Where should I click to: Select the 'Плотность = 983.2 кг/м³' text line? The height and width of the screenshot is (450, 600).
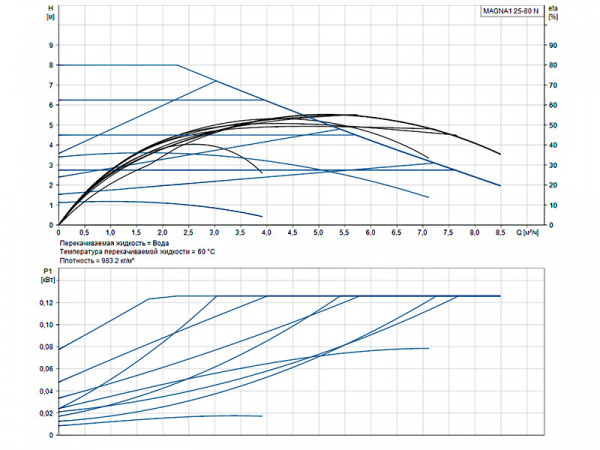[104, 261]
